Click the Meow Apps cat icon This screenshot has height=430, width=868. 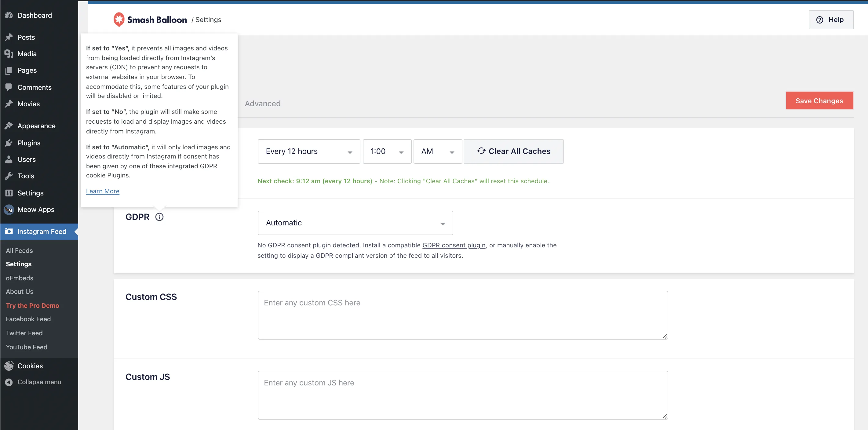click(x=9, y=210)
